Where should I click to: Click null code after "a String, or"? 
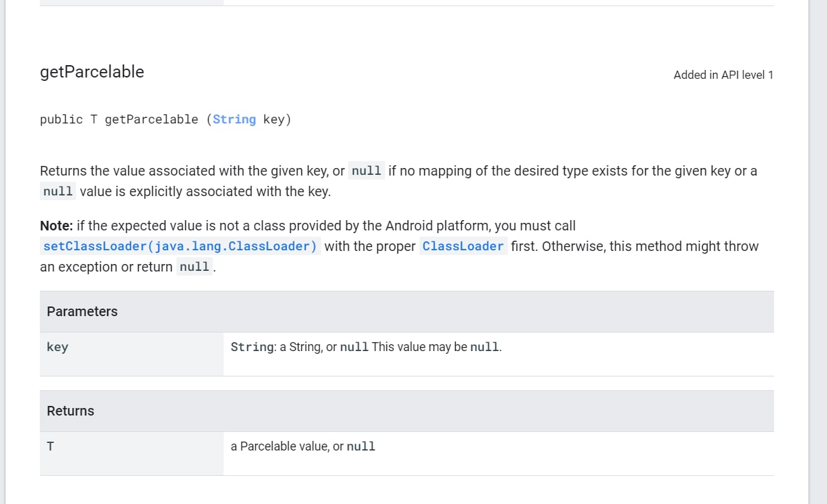354,347
